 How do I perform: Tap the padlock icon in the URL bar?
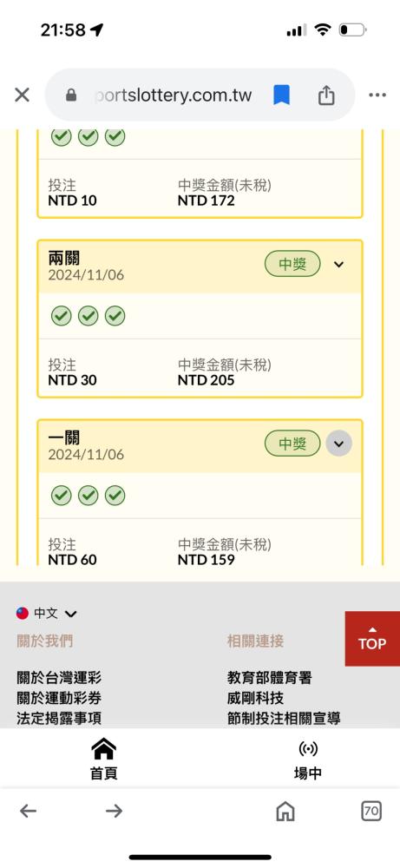71,95
